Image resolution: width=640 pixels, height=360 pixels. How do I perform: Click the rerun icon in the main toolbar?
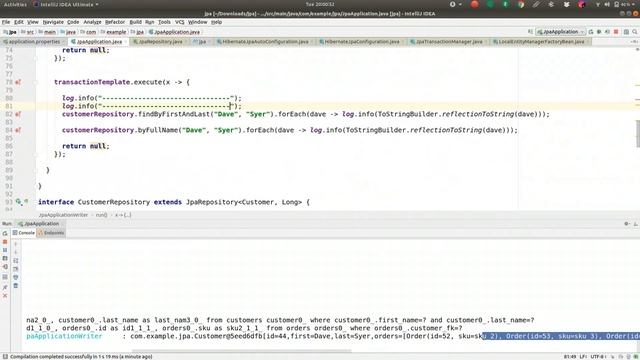(591, 32)
